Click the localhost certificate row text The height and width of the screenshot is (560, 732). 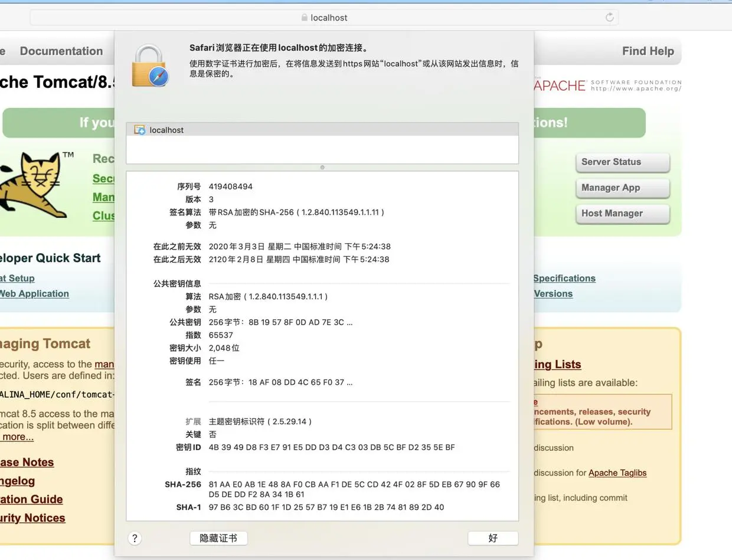[166, 130]
